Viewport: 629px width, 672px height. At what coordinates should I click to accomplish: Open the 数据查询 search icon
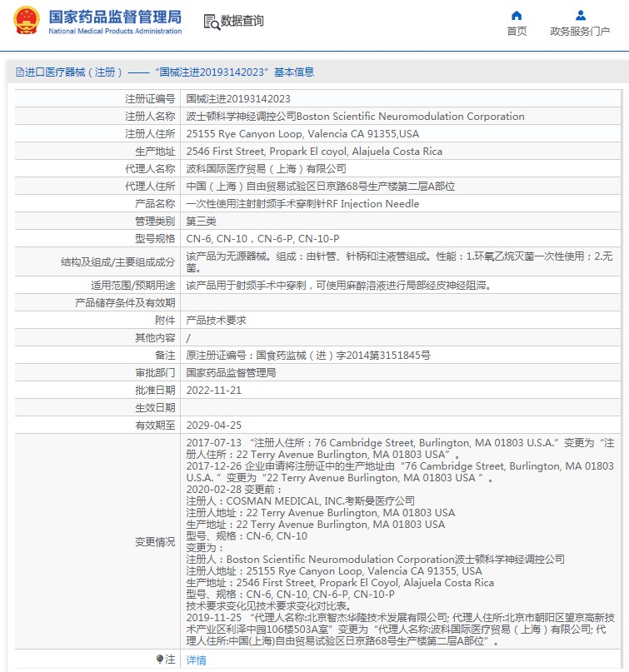pyautogui.click(x=212, y=22)
